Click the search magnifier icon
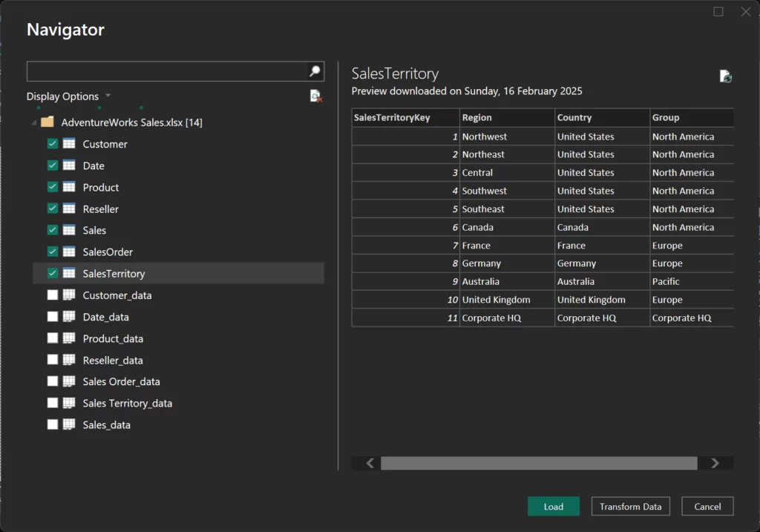This screenshot has width=760, height=532. click(315, 71)
